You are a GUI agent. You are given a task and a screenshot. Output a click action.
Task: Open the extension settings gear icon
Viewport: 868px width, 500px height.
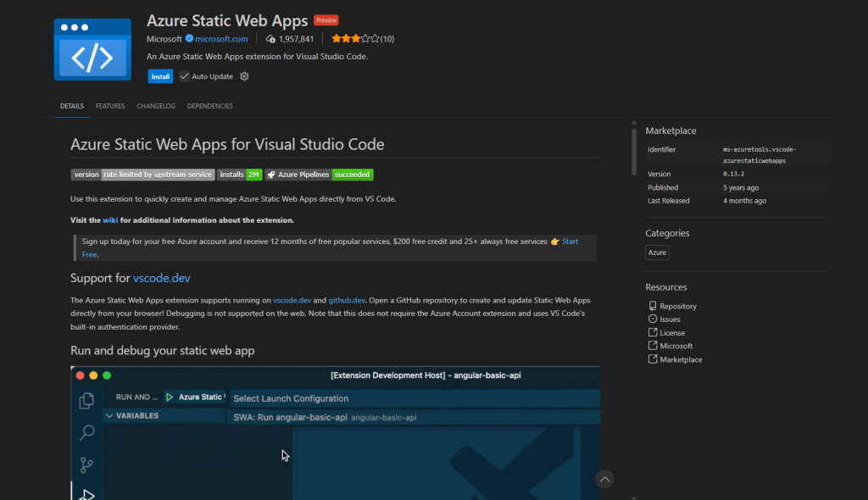click(244, 76)
